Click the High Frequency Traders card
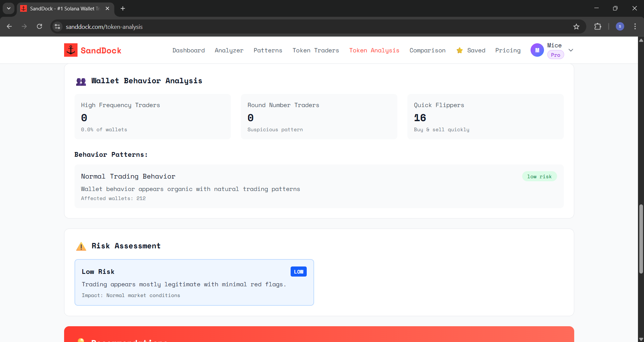This screenshot has width=644, height=342. coord(153,116)
